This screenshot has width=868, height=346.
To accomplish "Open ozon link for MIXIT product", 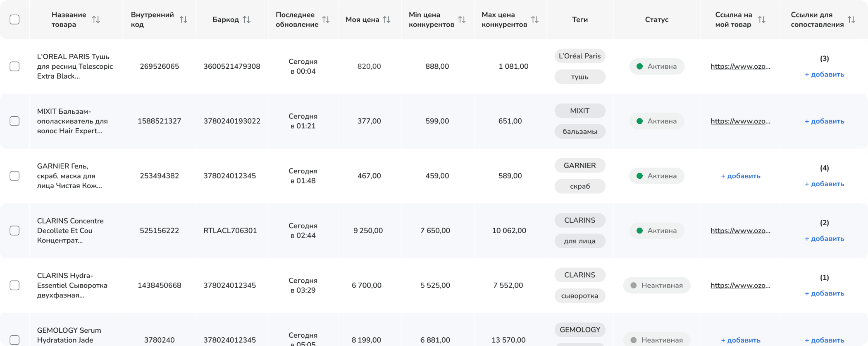I will pyautogui.click(x=740, y=121).
